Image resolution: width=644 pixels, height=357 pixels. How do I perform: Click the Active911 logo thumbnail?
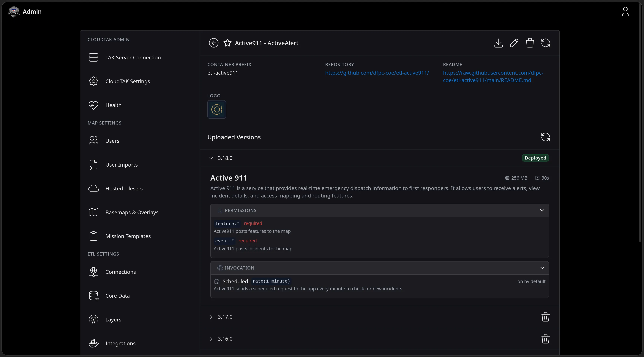(x=217, y=109)
